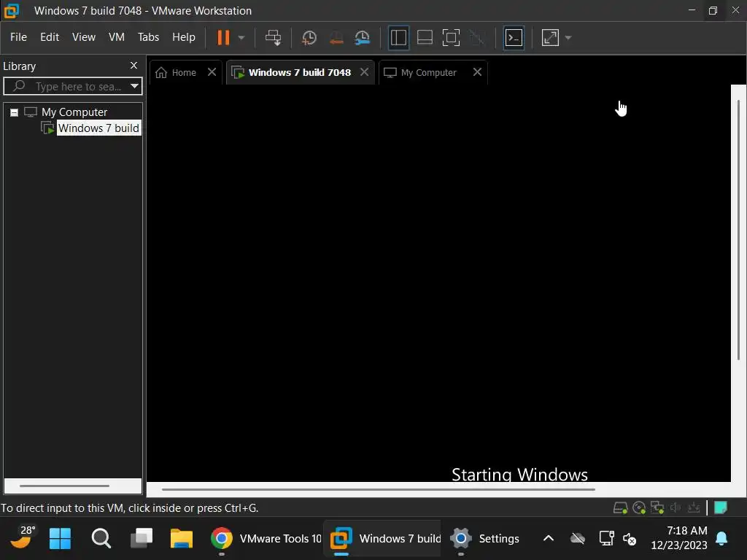
Task: Click the VMware Workstation title bar icon
Action: tap(12, 10)
